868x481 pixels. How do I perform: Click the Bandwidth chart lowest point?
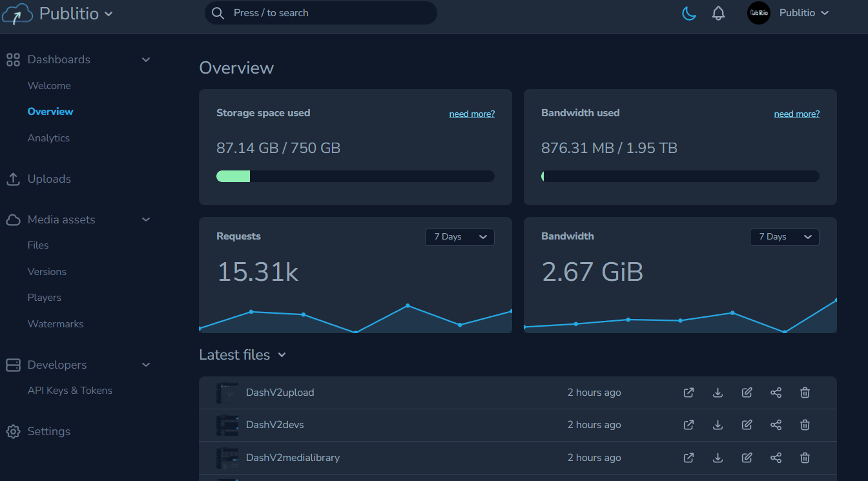point(785,332)
